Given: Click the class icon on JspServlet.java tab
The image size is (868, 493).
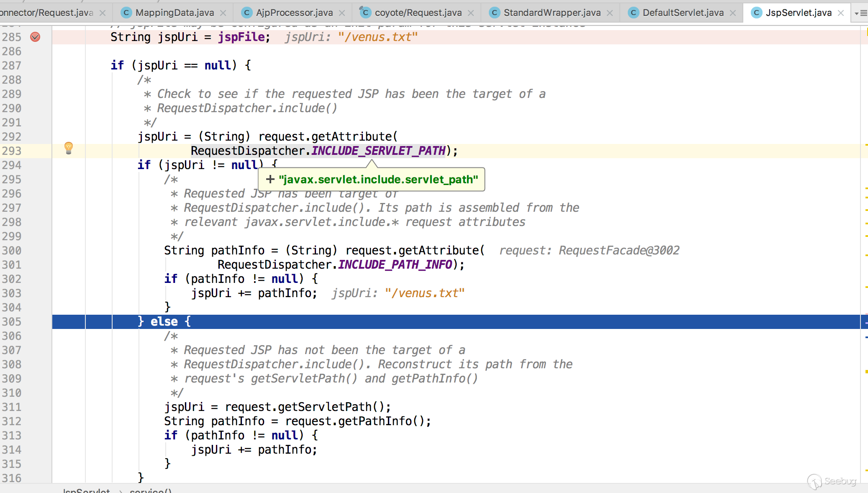Looking at the screenshot, I should pyautogui.click(x=756, y=13).
